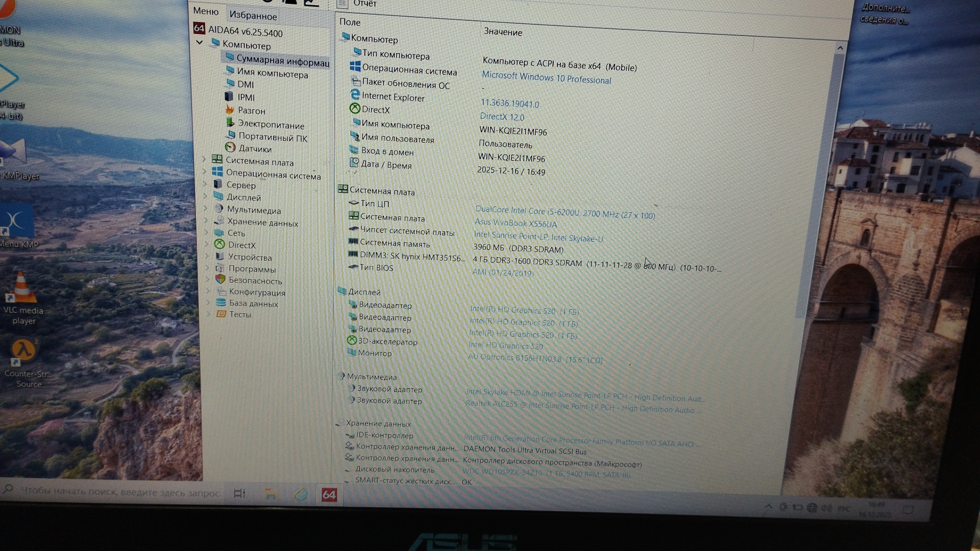Viewport: 980px width, 551px height.
Task: Click the Windows taskbar search box
Action: [x=117, y=492]
